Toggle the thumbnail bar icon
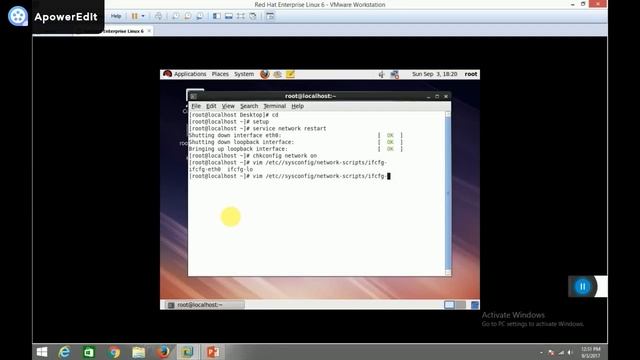 (x=229, y=16)
